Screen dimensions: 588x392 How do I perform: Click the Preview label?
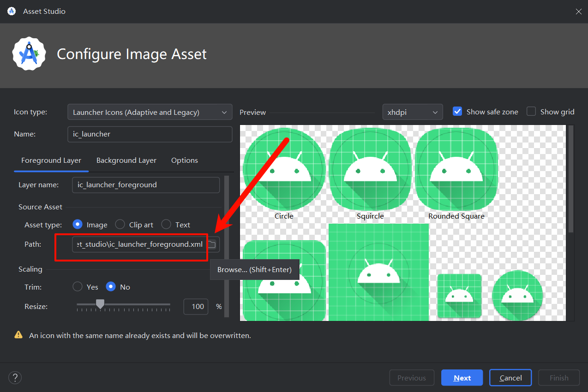[x=253, y=112]
